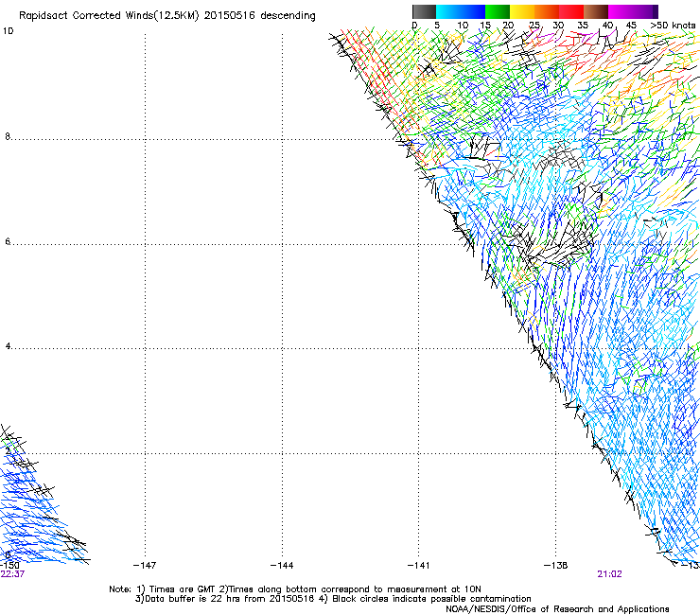The image size is (700, 615).
Task: Click the cyan-blue 5-15 knots legend segment
Action: (x=461, y=11)
